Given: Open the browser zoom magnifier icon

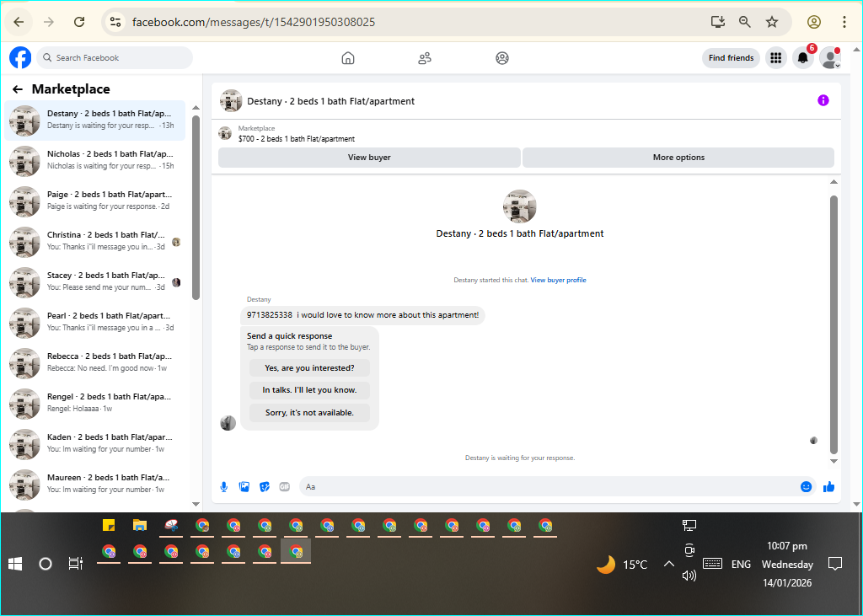Looking at the screenshot, I should point(745,22).
